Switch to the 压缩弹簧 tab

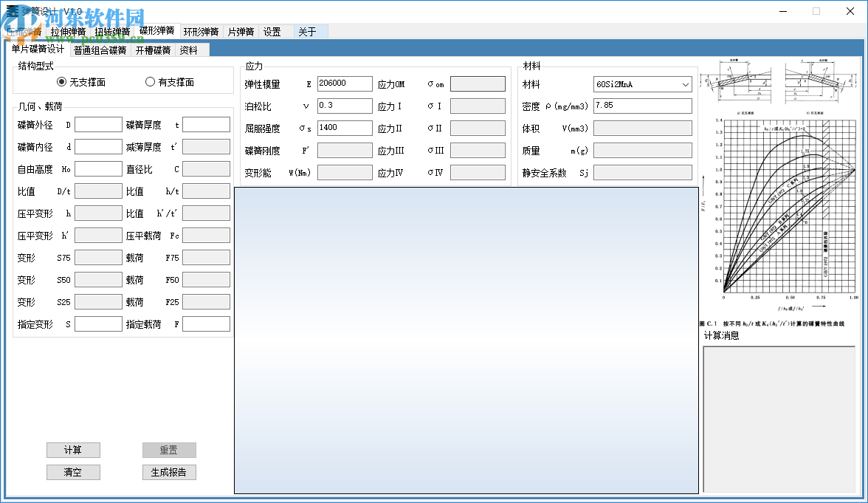[24, 32]
